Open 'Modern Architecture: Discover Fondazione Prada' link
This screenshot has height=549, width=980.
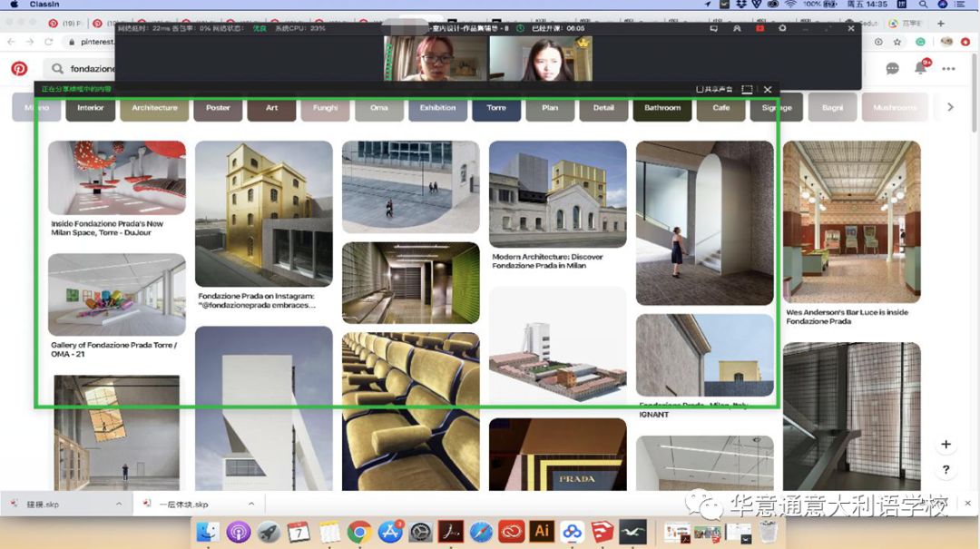(547, 260)
